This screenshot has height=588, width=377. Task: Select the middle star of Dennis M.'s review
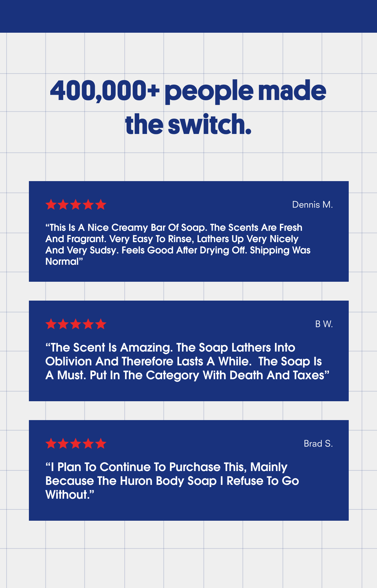pyautogui.click(x=76, y=205)
